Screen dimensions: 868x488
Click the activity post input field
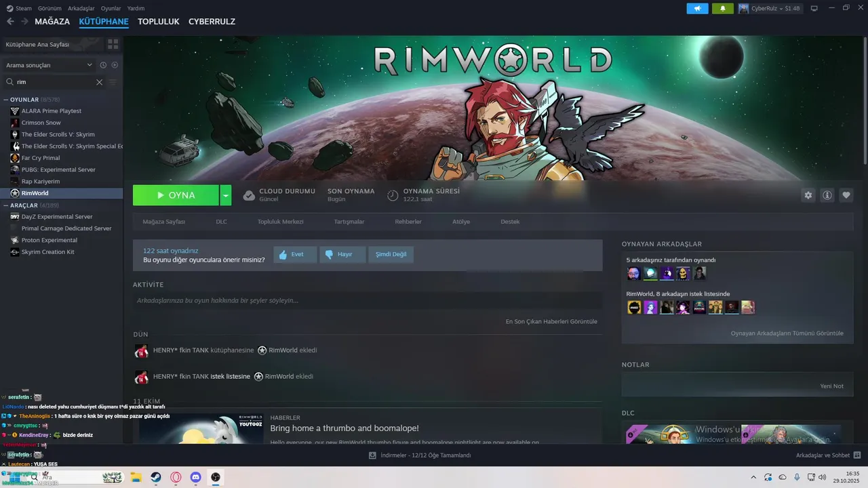tap(368, 300)
